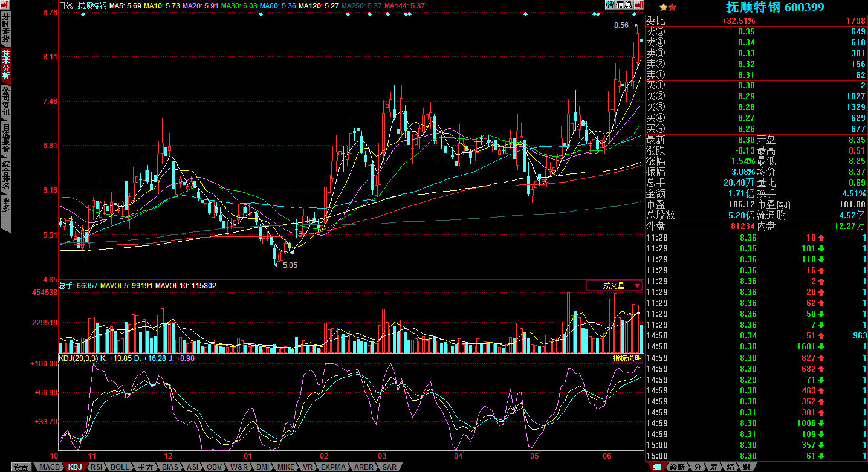The image size is (868, 472).
Task: Select the VR indicator tab
Action: pos(308,467)
